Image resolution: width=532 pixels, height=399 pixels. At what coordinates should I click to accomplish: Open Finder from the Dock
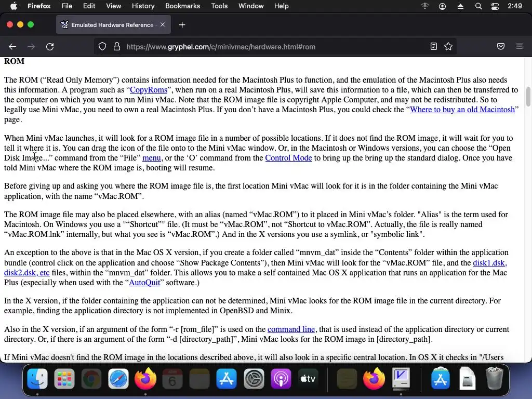point(37,379)
